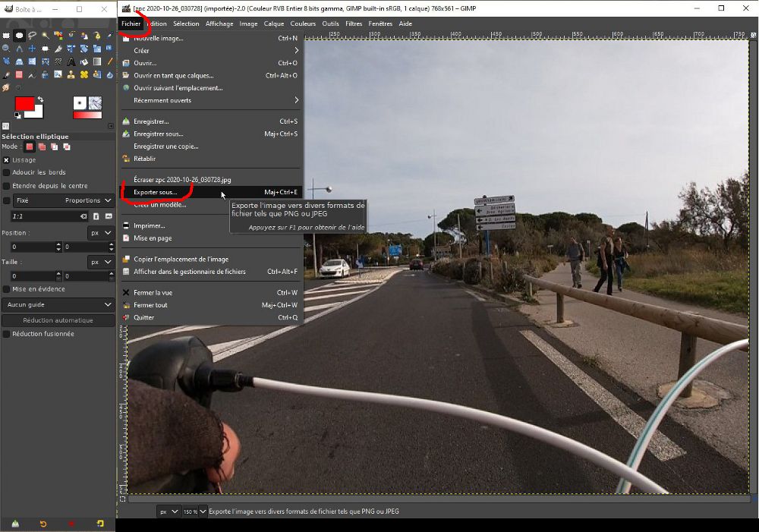Select the Text tool
This screenshot has height=532, width=759.
[71, 61]
